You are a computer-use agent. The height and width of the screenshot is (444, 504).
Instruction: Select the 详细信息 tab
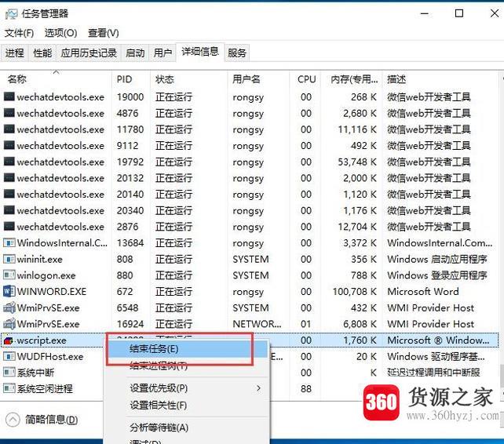point(200,52)
